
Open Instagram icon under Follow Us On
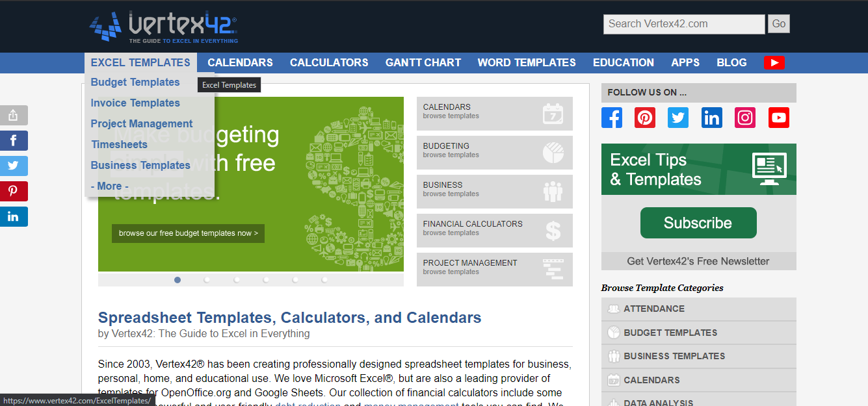coord(745,118)
